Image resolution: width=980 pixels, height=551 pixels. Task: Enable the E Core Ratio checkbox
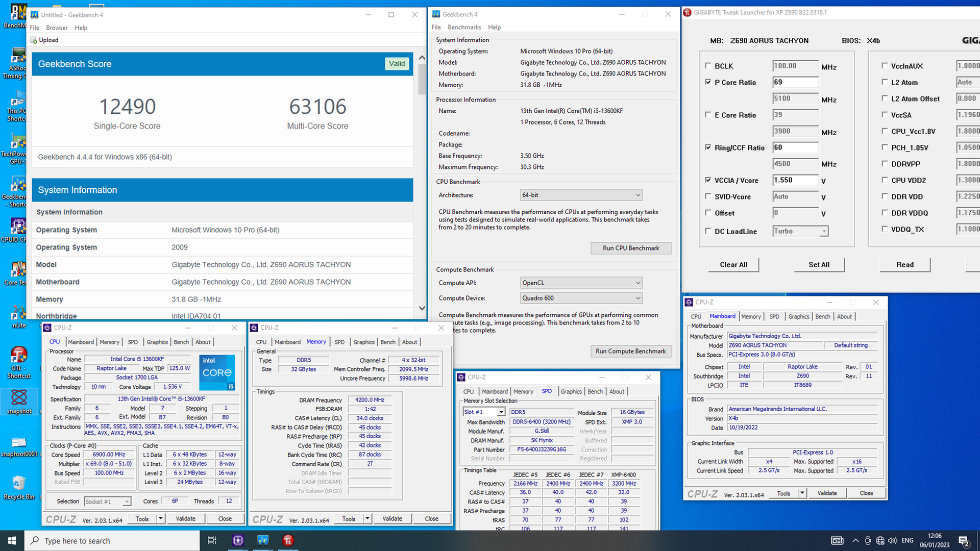[708, 115]
